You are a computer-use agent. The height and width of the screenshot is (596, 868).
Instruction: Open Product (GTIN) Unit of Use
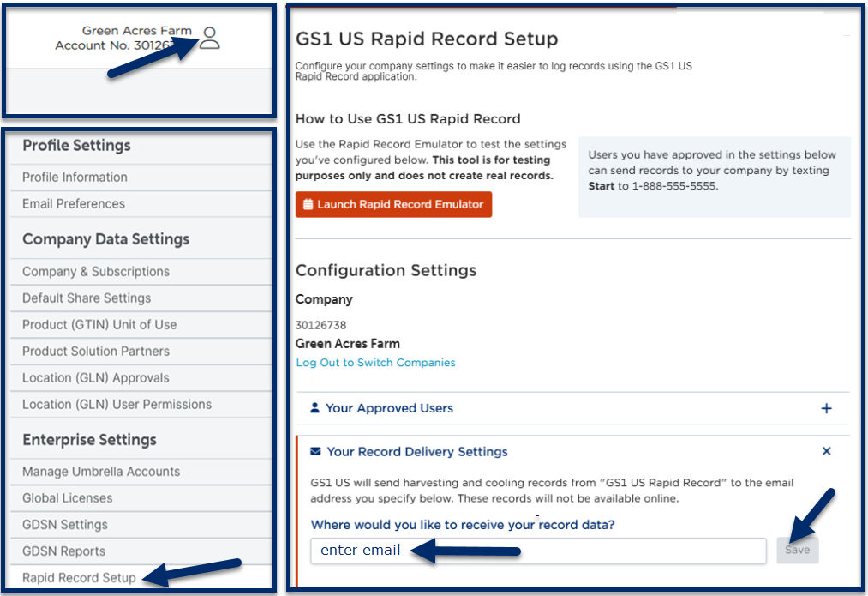click(x=99, y=325)
